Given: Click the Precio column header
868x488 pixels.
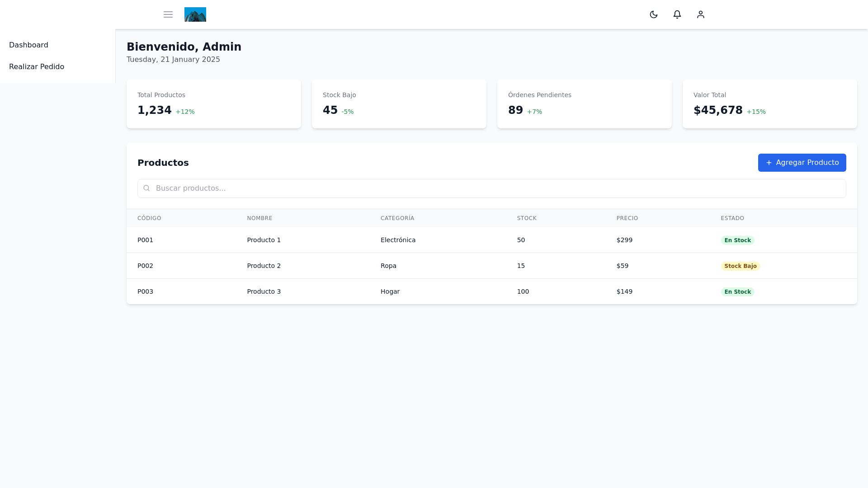Looking at the screenshot, I should [x=627, y=218].
